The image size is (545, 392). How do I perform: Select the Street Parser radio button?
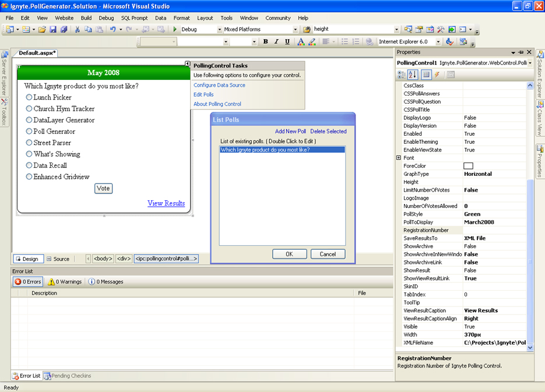point(29,142)
